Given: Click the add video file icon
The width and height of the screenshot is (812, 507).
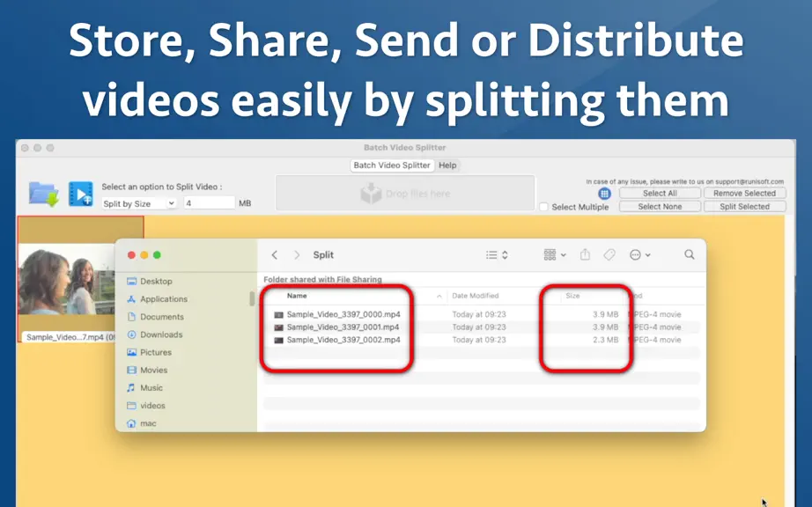Looking at the screenshot, I should pyautogui.click(x=81, y=194).
